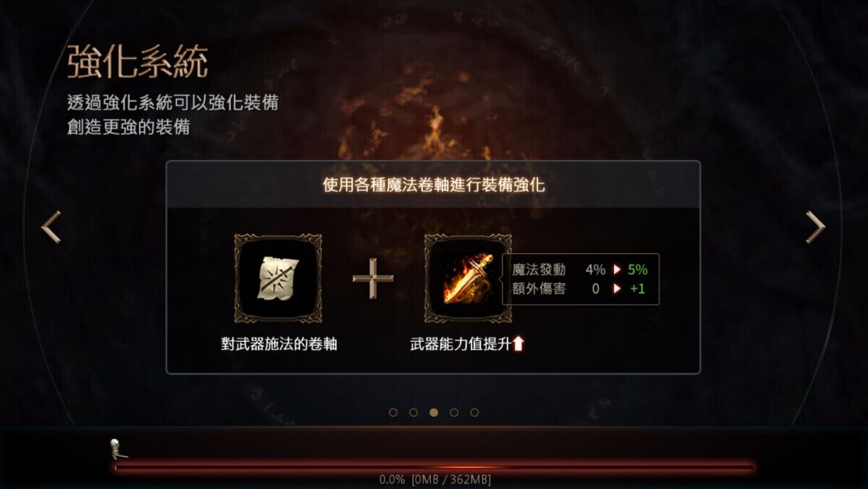
Task: Go to the previous tip with the left arrow
Action: coord(51,227)
